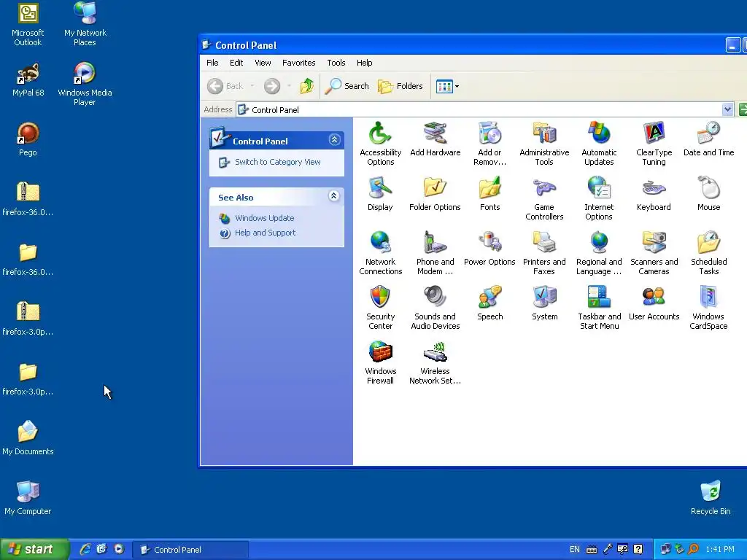Screen dimensions: 747x560
Task: Open the Back button history arrow
Action: pyautogui.click(x=252, y=86)
